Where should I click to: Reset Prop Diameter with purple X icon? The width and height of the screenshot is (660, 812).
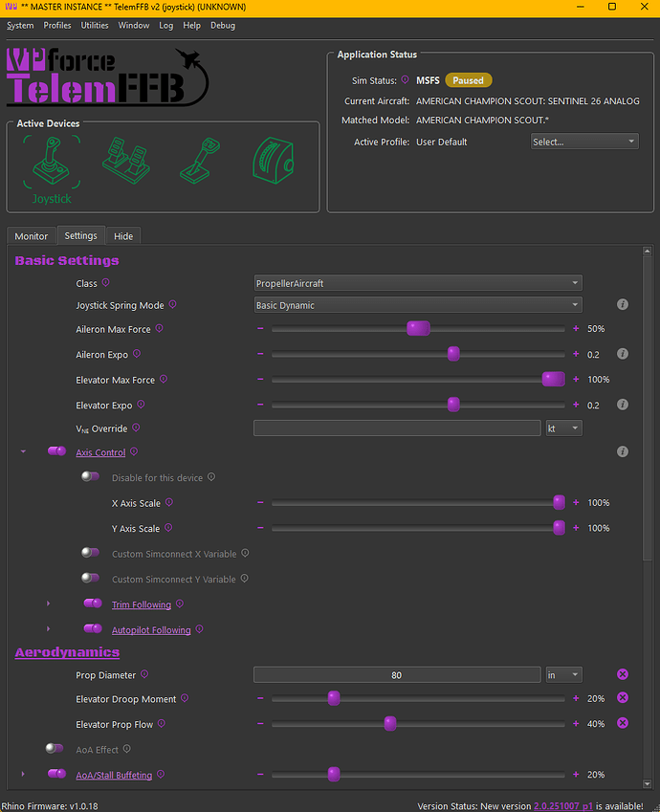coord(622,674)
